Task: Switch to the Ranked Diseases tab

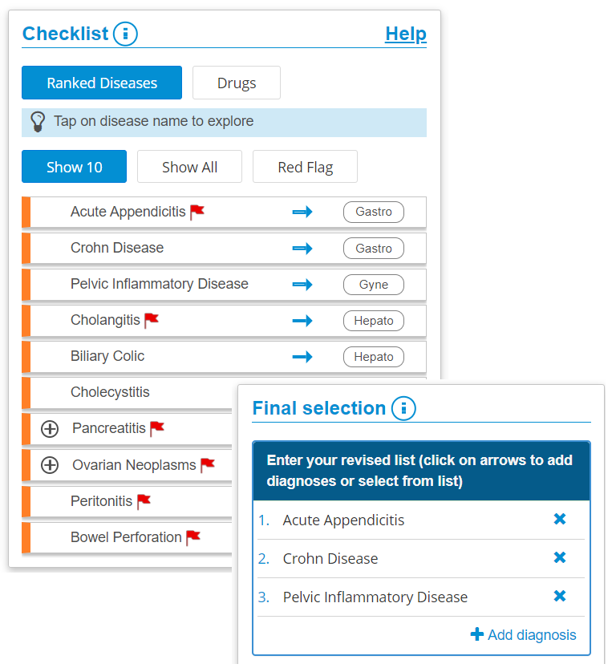Action: [x=102, y=83]
